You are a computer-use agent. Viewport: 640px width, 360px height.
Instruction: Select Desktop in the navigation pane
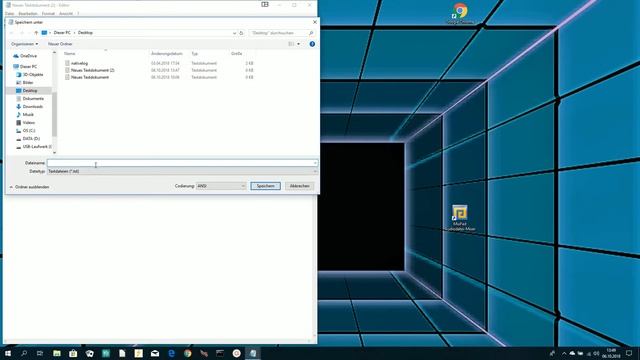[27, 91]
